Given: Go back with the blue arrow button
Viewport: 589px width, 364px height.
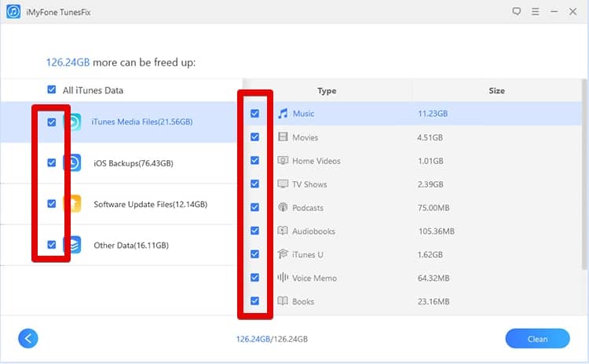Looking at the screenshot, I should [x=28, y=338].
